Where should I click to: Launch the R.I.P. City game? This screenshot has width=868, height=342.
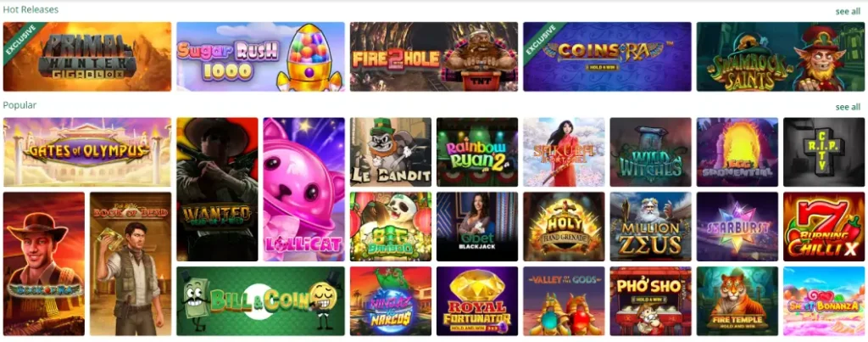824,152
